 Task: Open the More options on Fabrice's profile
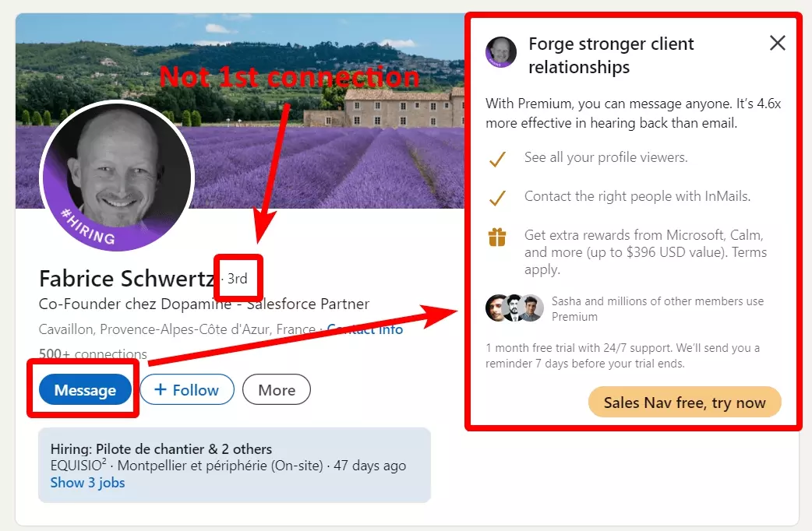point(276,389)
